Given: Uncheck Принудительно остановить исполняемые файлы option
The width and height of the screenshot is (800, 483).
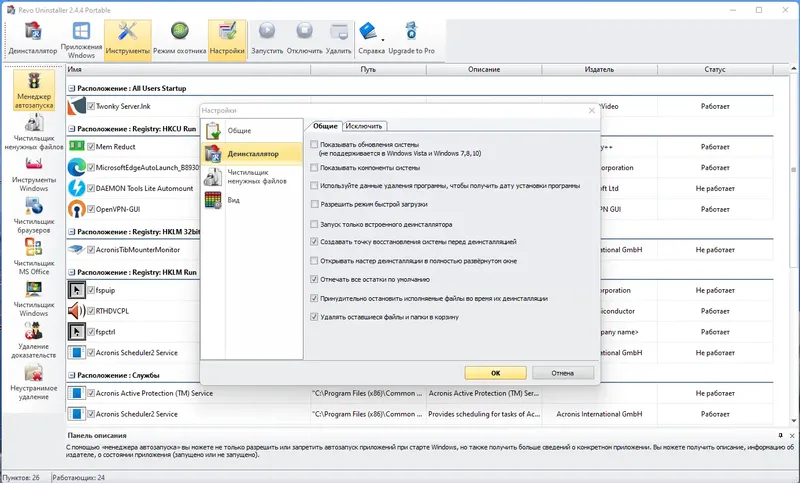Looking at the screenshot, I should pyautogui.click(x=314, y=298).
